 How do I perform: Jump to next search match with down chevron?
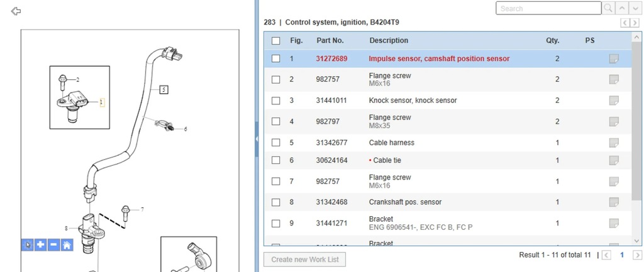point(635,8)
